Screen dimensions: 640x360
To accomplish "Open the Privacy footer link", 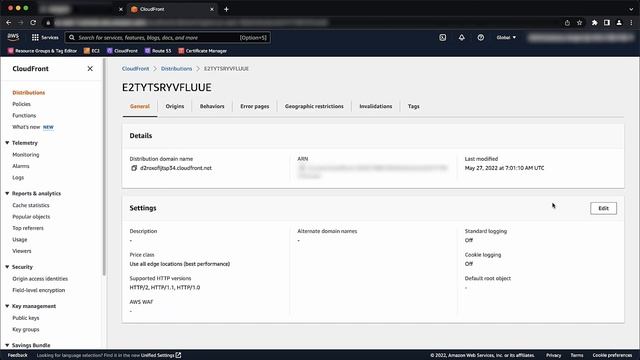I will click(553, 355).
